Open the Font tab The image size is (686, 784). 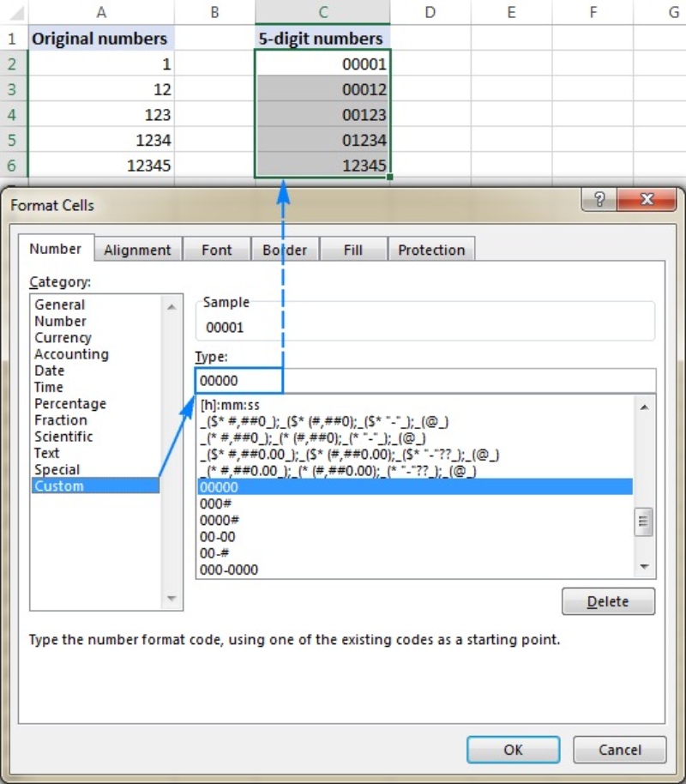(216, 250)
